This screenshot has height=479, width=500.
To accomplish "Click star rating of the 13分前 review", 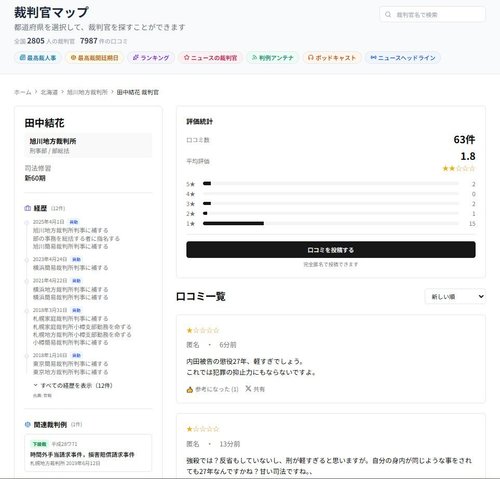I will (203, 429).
